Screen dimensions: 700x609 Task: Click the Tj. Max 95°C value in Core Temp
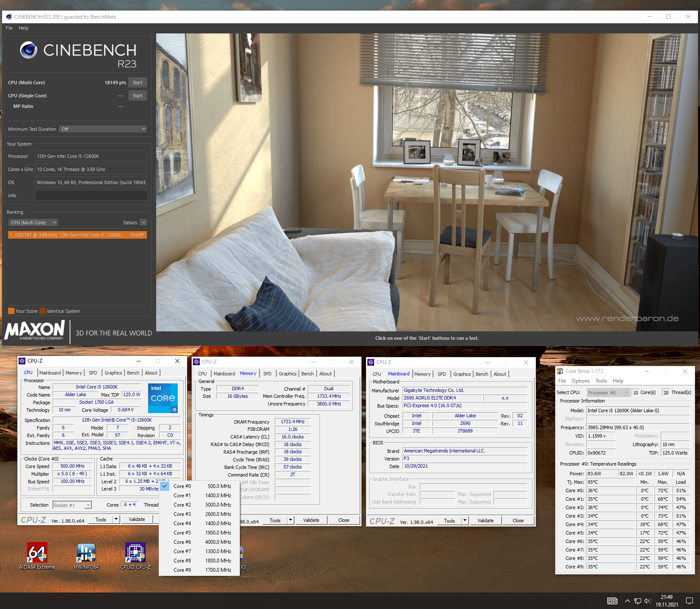(x=611, y=482)
